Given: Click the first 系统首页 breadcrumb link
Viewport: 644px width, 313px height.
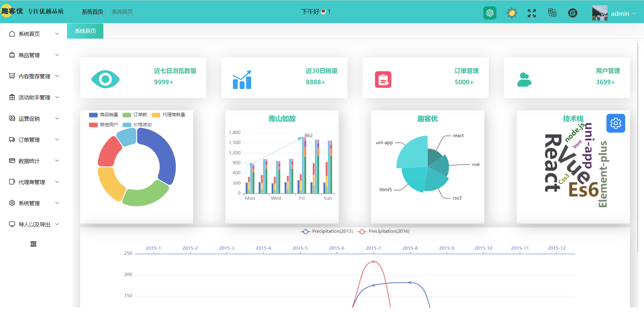Looking at the screenshot, I should 93,12.
